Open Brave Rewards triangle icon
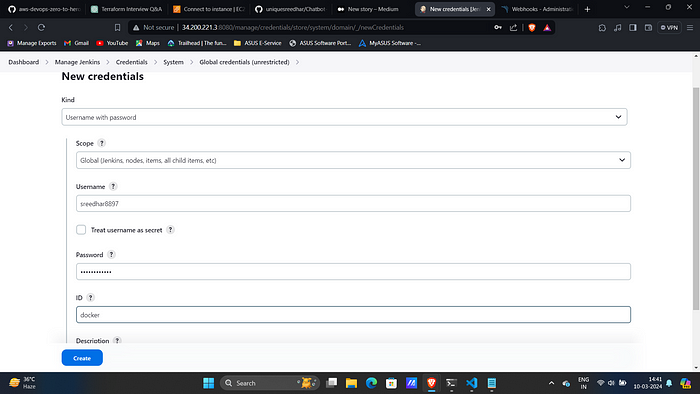Viewport: 700px width, 394px height. (x=547, y=27)
